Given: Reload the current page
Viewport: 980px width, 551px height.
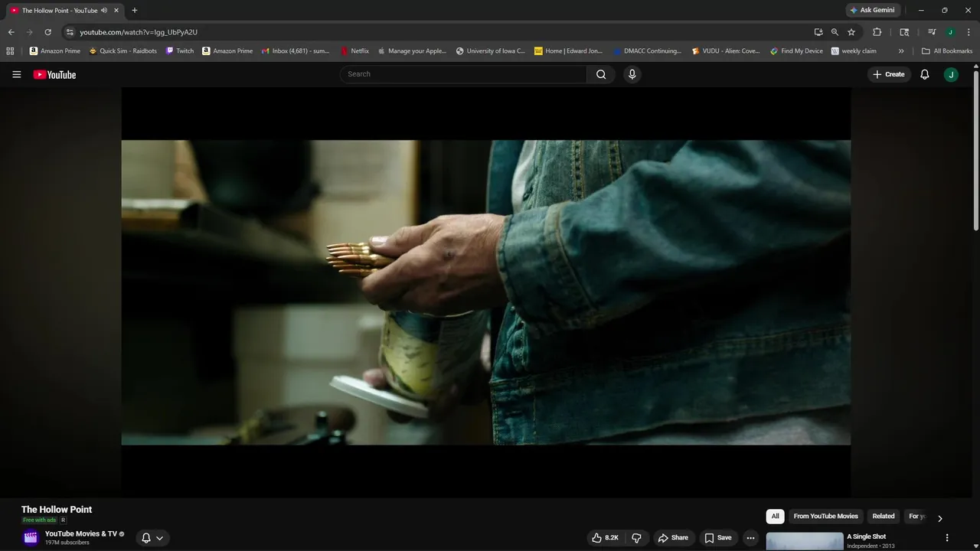Looking at the screenshot, I should [47, 32].
